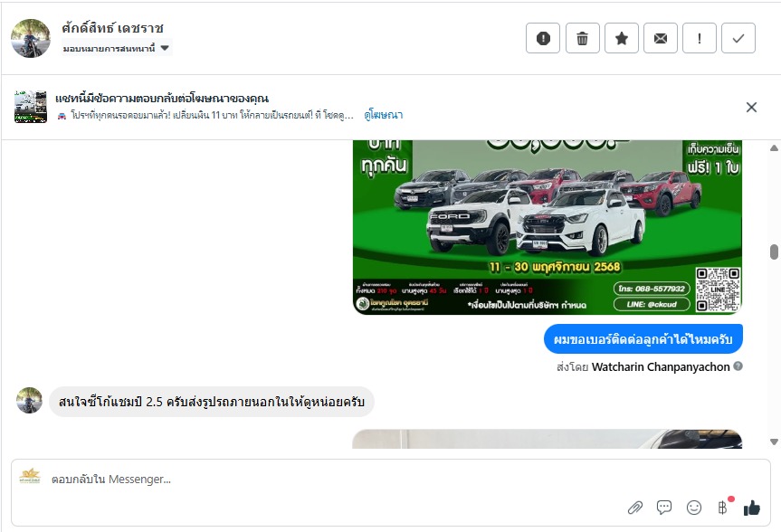Select the blue message ผมขอเบอร์ติดต่อลูกค้าได้ไหมครับ
Image resolution: width=781 pixels, height=532 pixels.
pyautogui.click(x=643, y=339)
